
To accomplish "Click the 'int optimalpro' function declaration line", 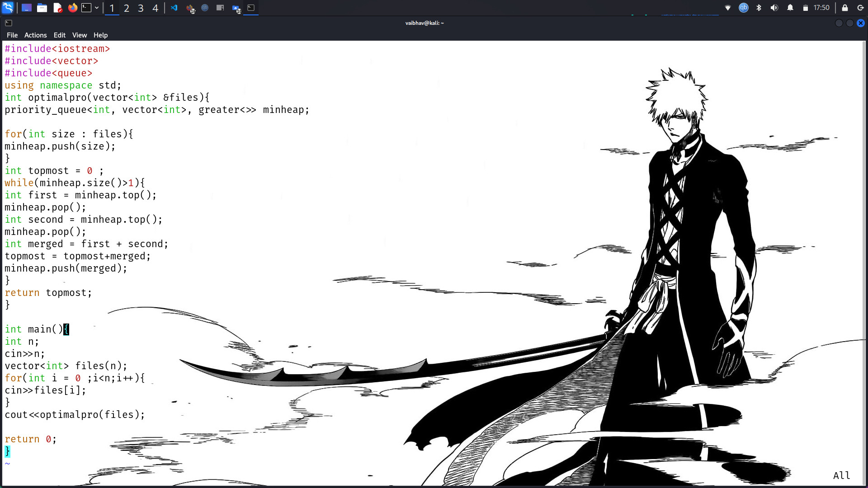I will [107, 98].
